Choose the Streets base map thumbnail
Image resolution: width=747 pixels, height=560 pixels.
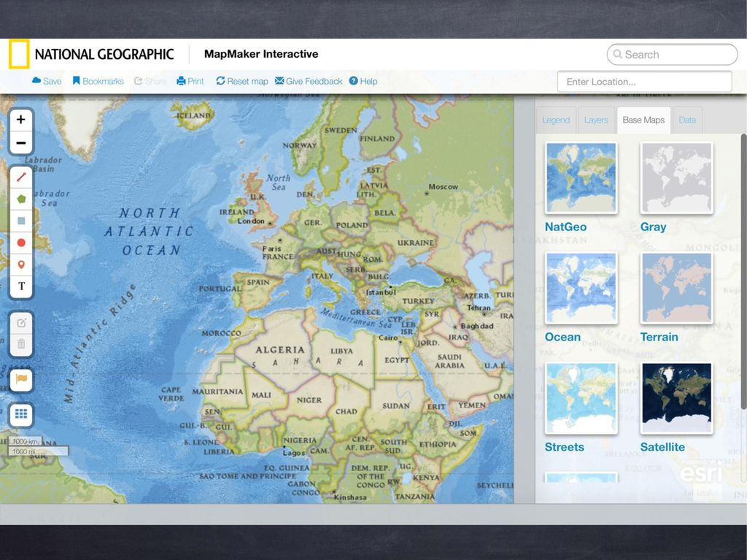click(581, 398)
